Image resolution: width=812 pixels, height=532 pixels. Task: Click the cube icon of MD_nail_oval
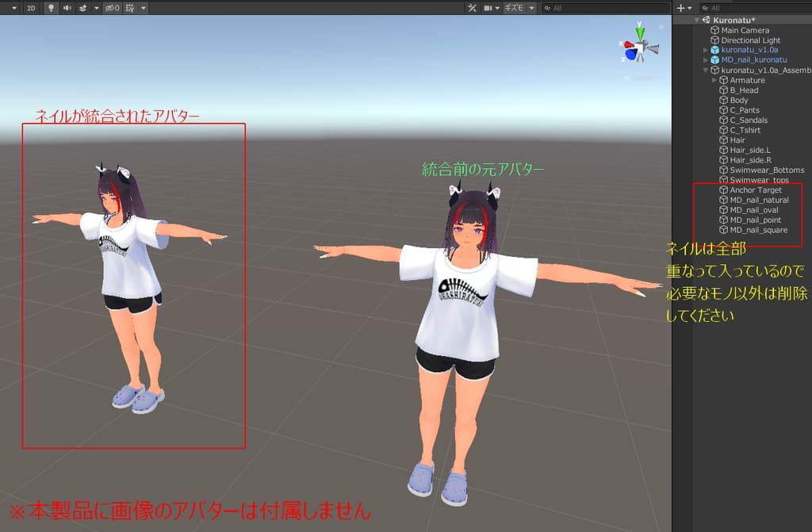pos(723,210)
